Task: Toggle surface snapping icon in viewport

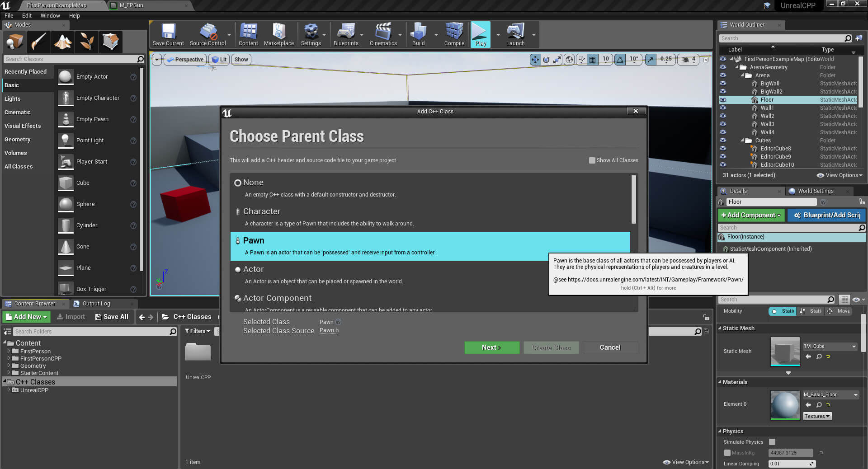Action: [x=581, y=60]
